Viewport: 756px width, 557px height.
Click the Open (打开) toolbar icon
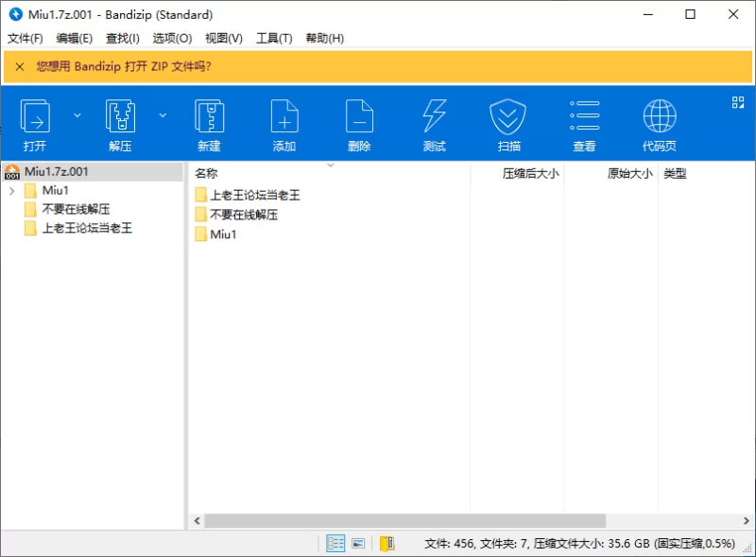tap(35, 115)
